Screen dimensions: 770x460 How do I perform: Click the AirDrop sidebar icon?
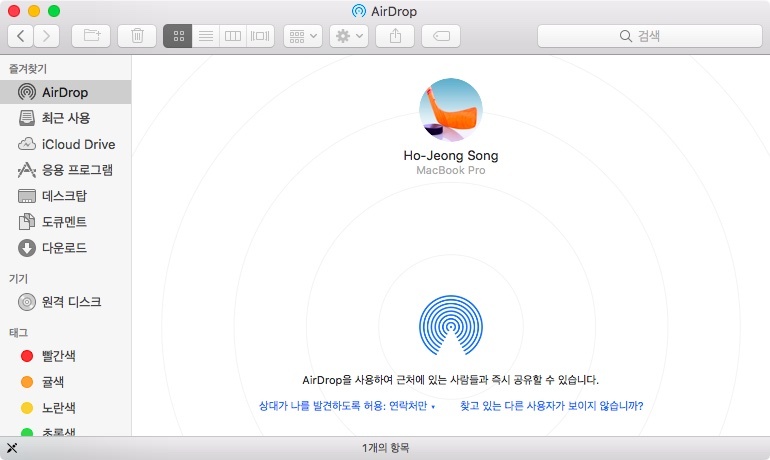click(27, 92)
